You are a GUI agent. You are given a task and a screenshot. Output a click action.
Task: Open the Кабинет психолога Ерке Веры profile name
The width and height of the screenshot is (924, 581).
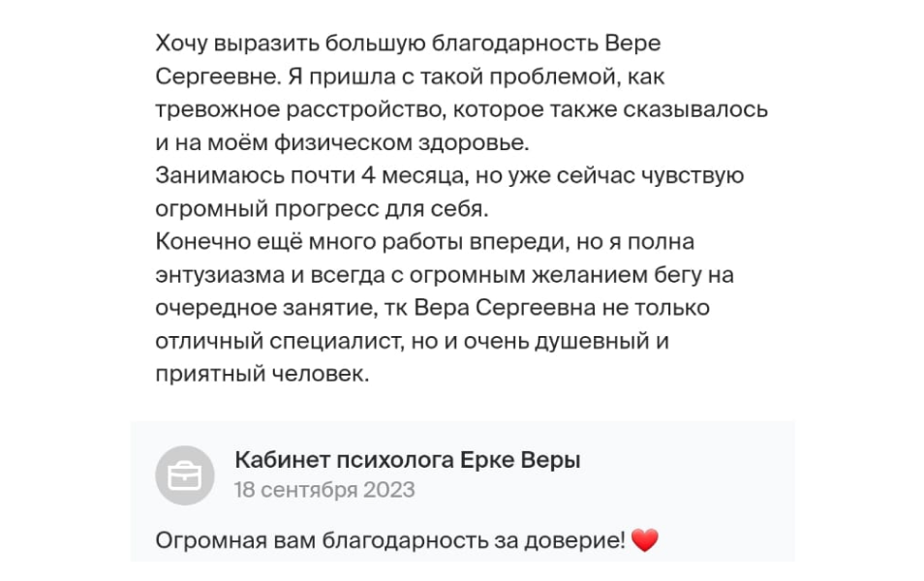(x=407, y=460)
